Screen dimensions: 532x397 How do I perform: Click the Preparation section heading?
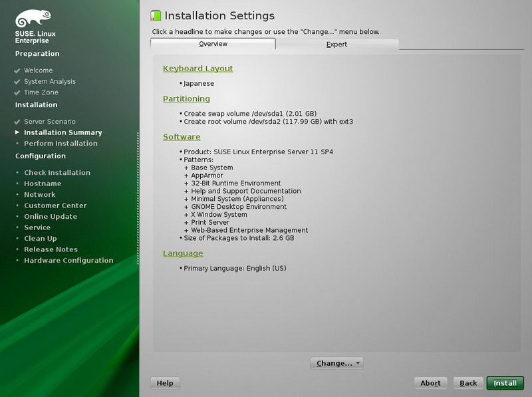[x=37, y=54]
